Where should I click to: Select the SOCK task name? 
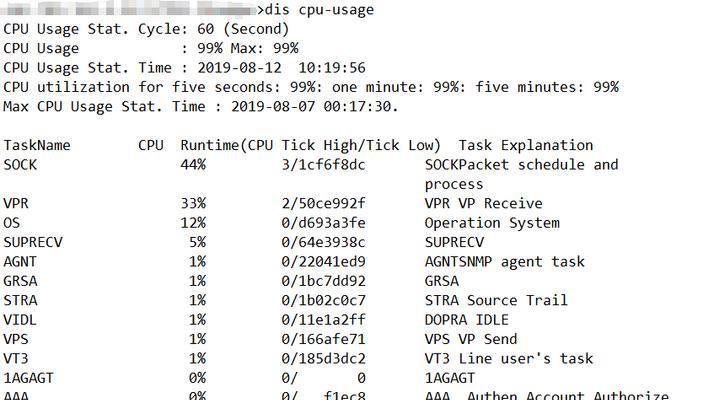[20, 165]
